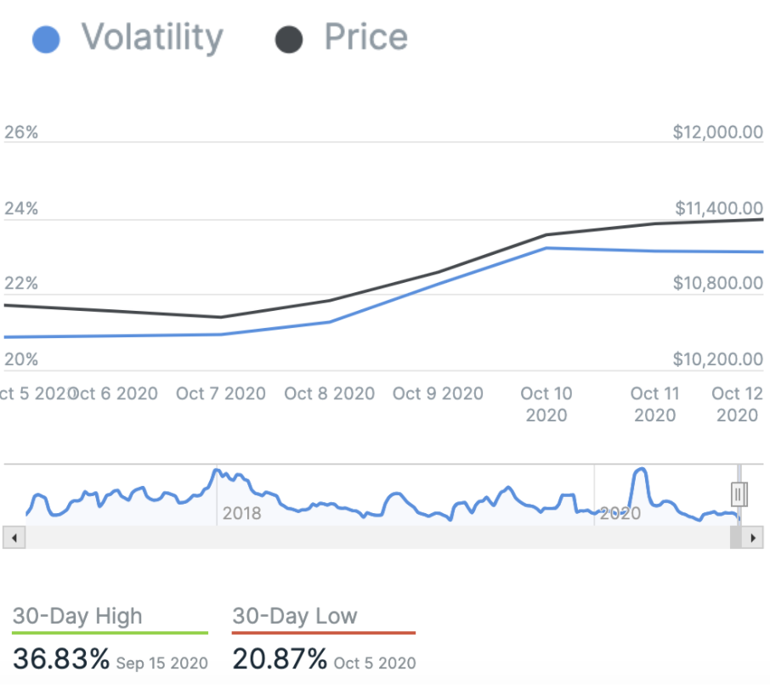Click the Oct 12 2020 axis label
The height and width of the screenshot is (700, 770).
click(x=737, y=404)
